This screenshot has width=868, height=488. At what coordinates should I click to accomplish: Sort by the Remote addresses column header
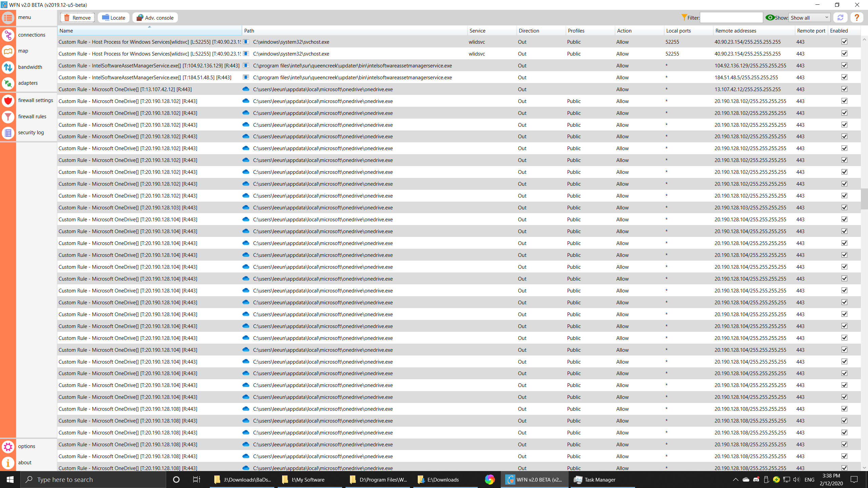pyautogui.click(x=753, y=31)
